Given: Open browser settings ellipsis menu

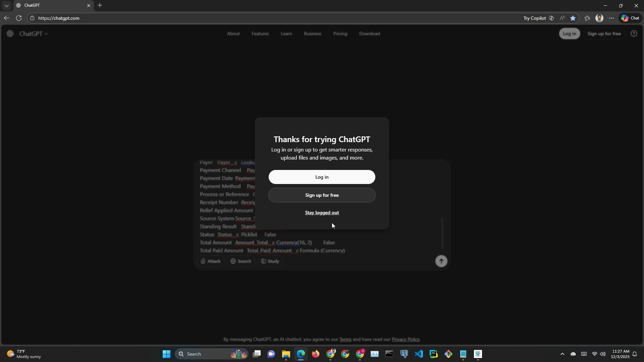Looking at the screenshot, I should (x=611, y=18).
